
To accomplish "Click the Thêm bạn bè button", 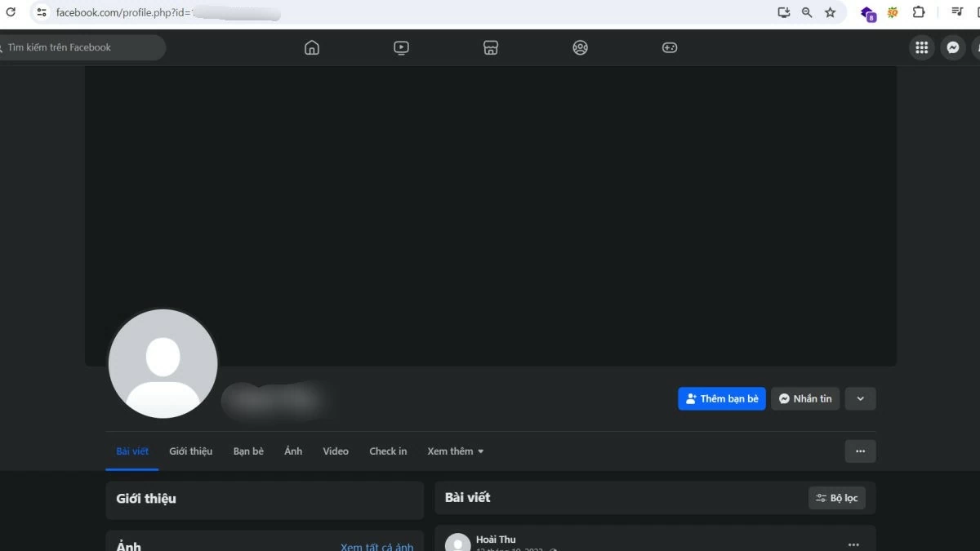I will 721,398.
